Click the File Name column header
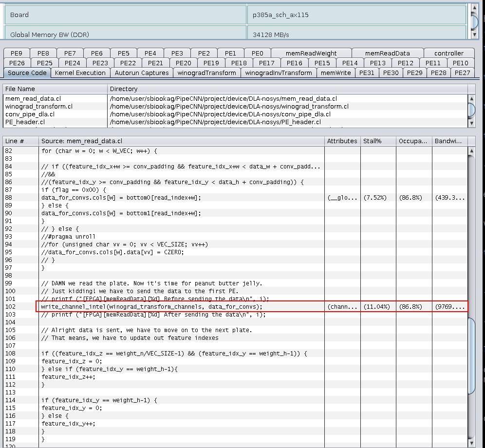The image size is (485, 448). tap(55, 89)
